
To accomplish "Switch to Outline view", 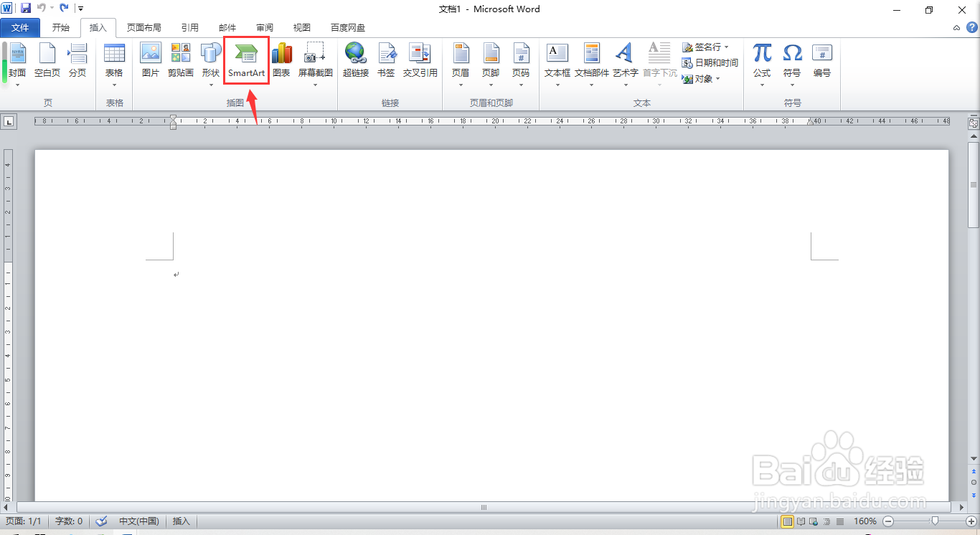I will tap(827, 521).
